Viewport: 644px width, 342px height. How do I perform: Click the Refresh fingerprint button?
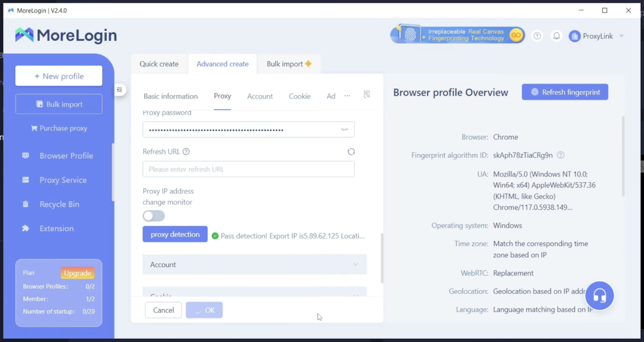[564, 92]
